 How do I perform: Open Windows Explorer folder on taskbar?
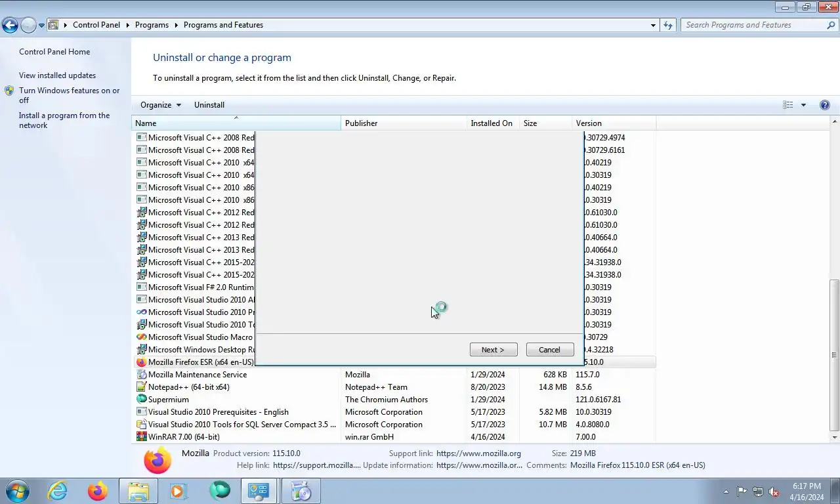point(138,491)
